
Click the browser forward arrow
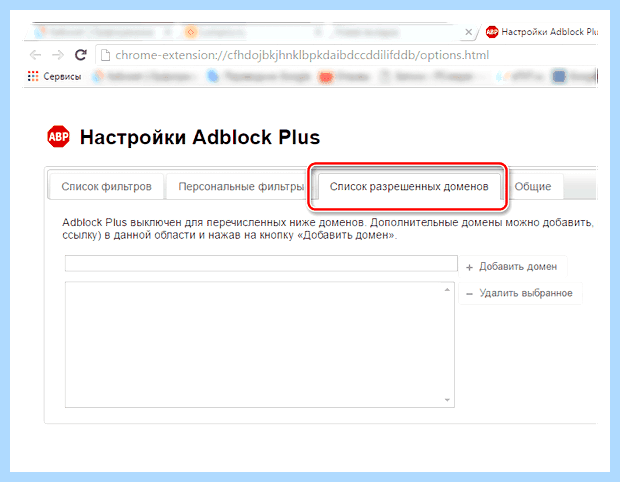(58, 55)
